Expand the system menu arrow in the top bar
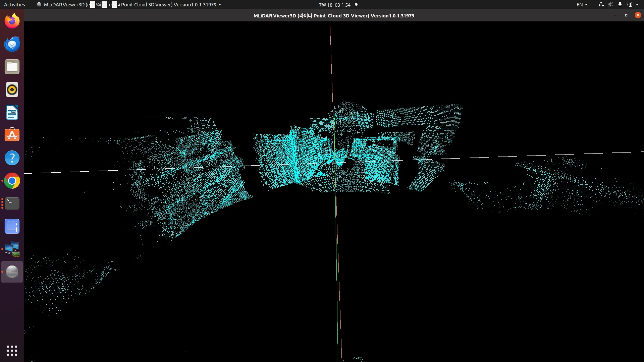644x362 pixels. click(637, 5)
